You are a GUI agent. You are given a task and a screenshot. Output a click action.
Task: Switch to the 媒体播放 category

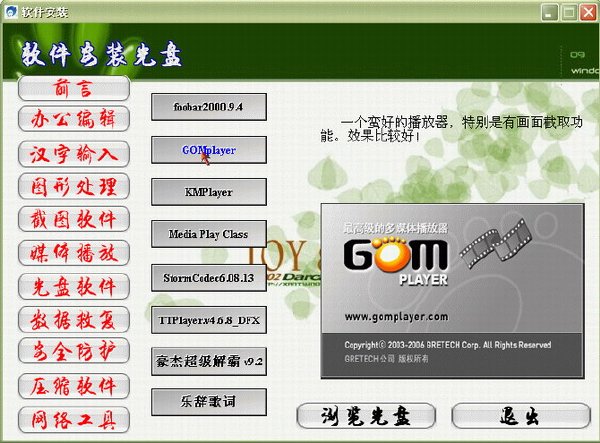pyautogui.click(x=74, y=253)
